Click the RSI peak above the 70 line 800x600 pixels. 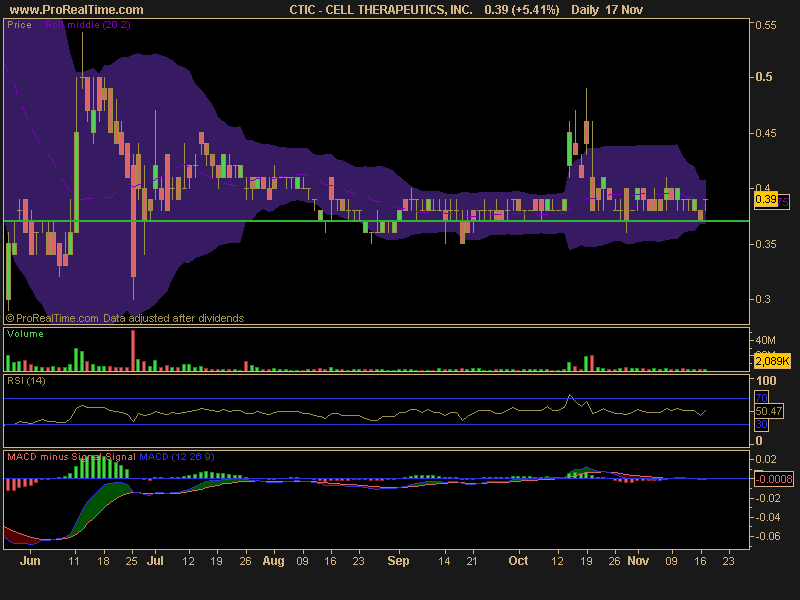570,395
